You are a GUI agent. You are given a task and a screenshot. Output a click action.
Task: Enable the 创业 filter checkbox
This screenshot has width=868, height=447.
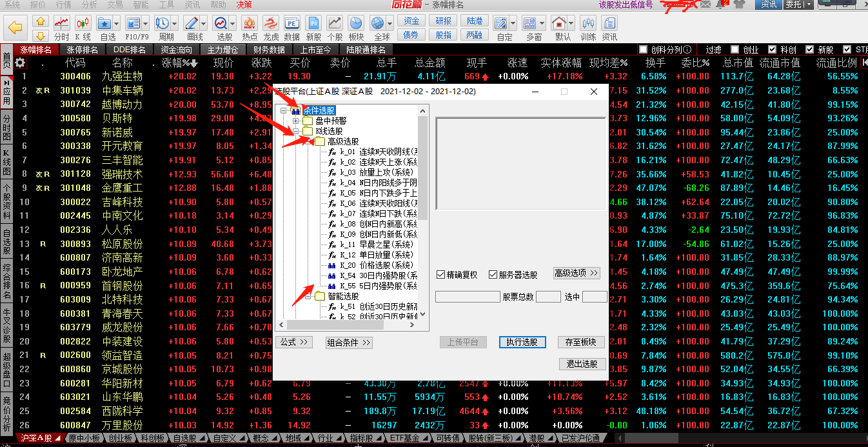pos(735,50)
